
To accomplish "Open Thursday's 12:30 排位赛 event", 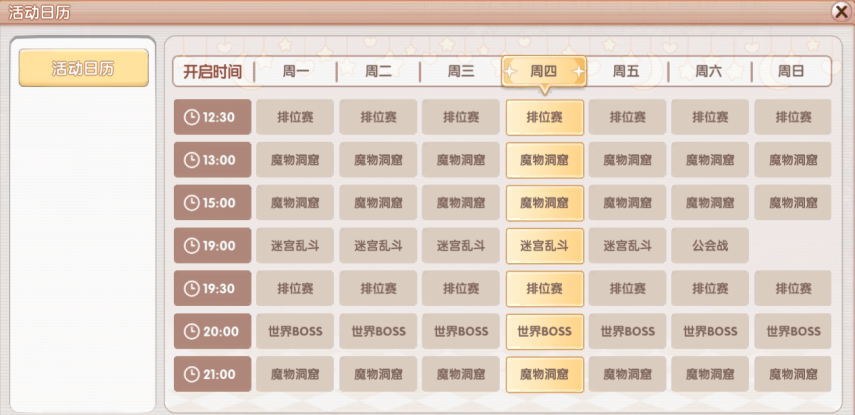I will [545, 117].
